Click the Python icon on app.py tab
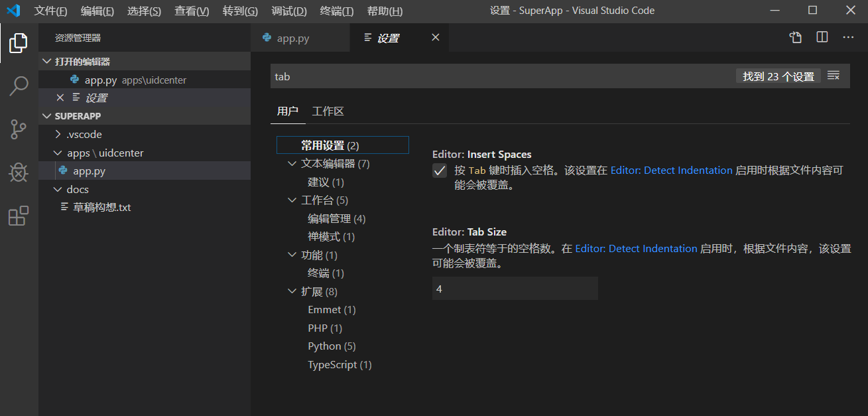This screenshot has height=416, width=868. (x=267, y=38)
